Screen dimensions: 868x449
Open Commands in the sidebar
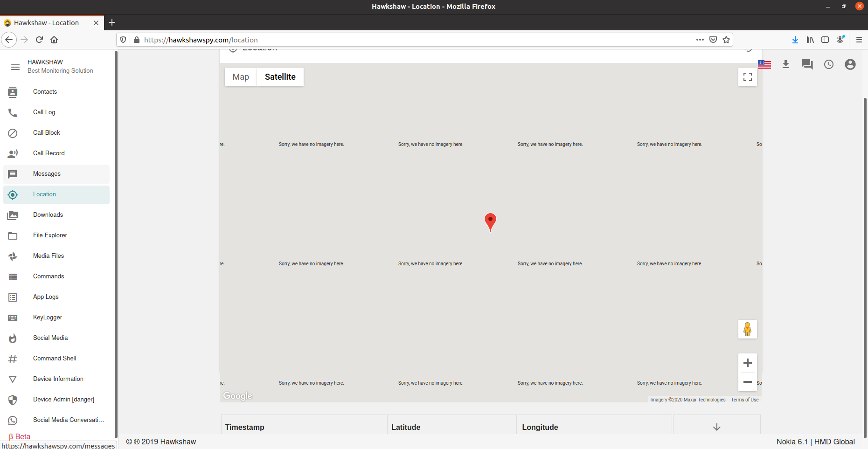click(56, 276)
